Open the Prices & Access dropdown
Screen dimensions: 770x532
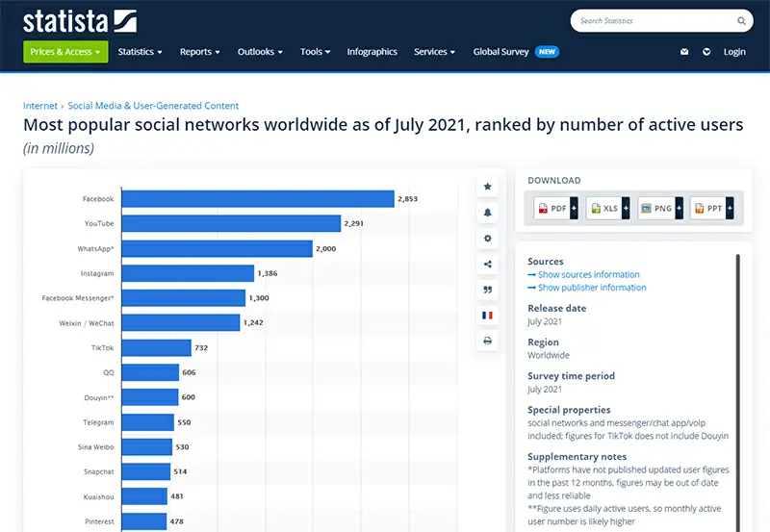pos(65,52)
